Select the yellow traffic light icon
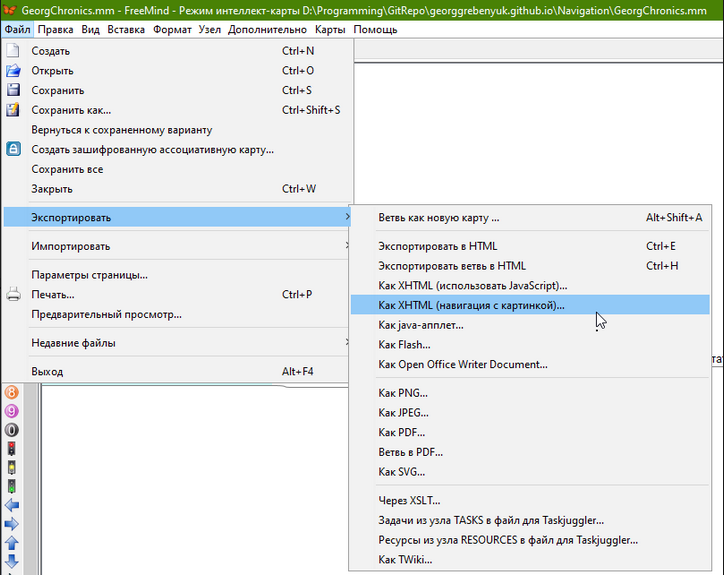This screenshot has height=575, width=724. pyautogui.click(x=13, y=468)
